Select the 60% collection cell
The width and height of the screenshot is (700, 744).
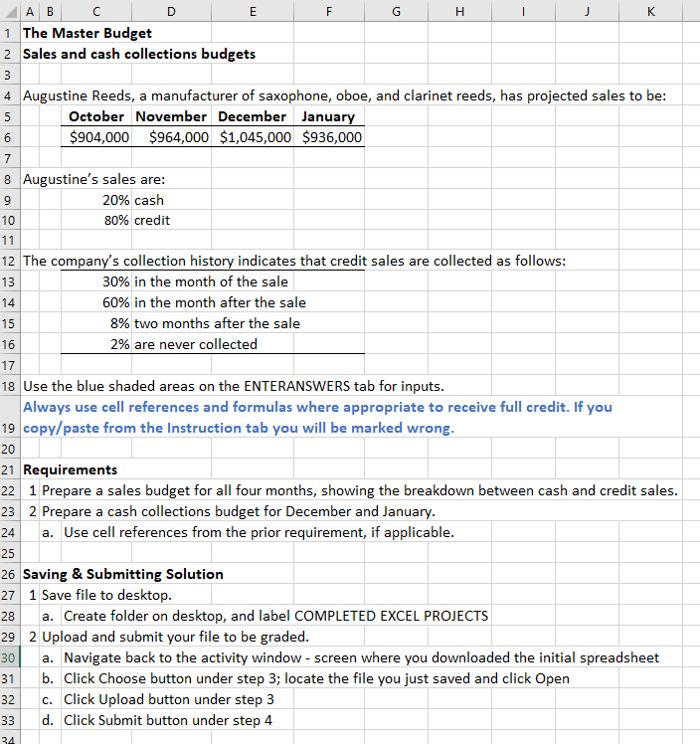click(x=96, y=302)
